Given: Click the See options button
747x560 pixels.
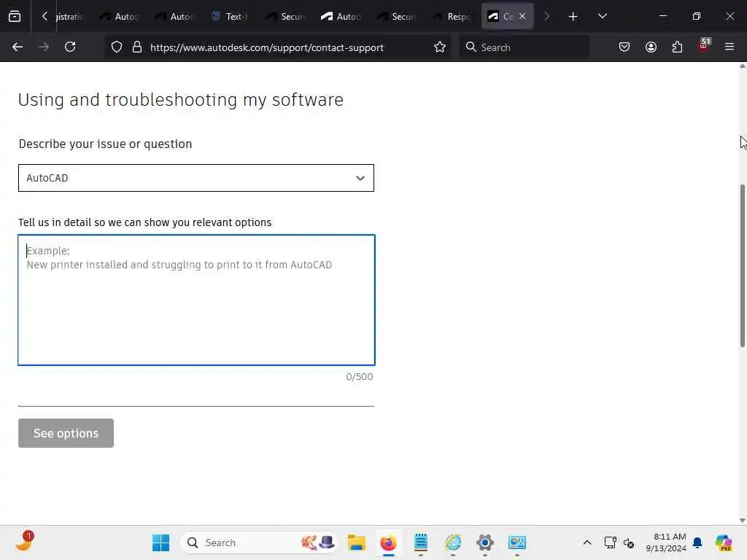Looking at the screenshot, I should point(66,433).
